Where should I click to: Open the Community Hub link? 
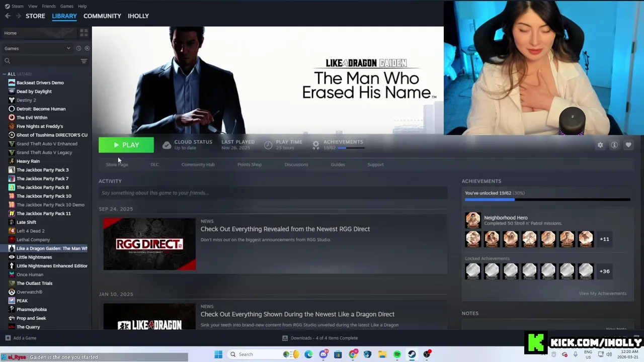click(x=198, y=164)
